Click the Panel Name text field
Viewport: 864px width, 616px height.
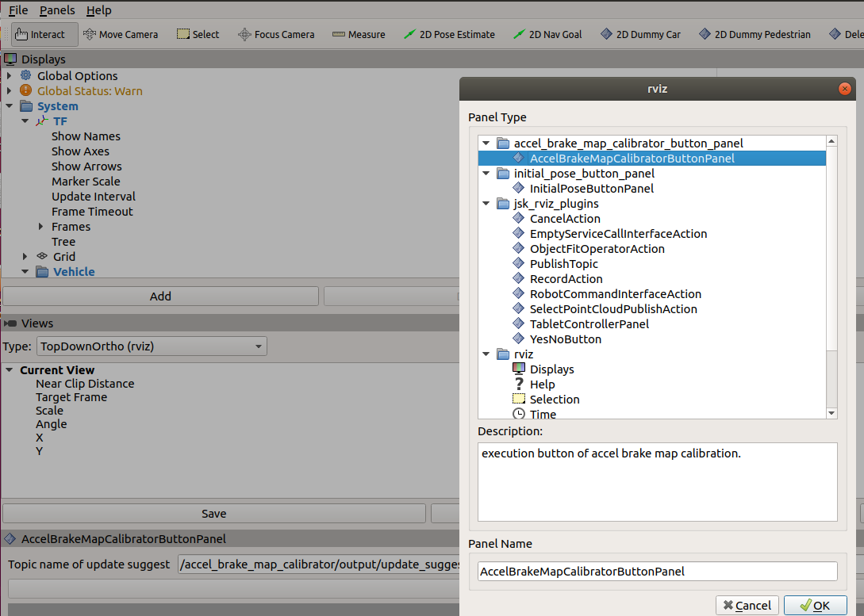(657, 571)
